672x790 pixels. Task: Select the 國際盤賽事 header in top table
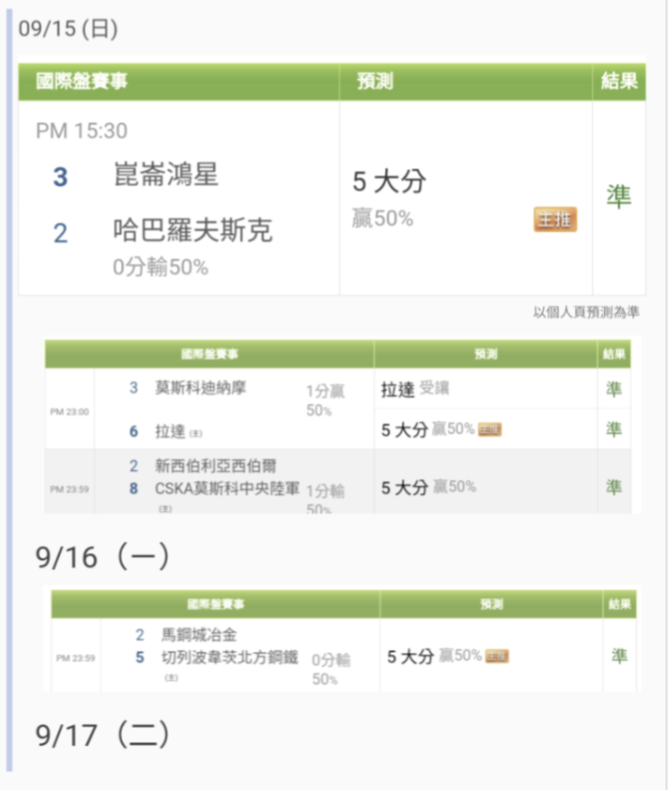(82, 81)
